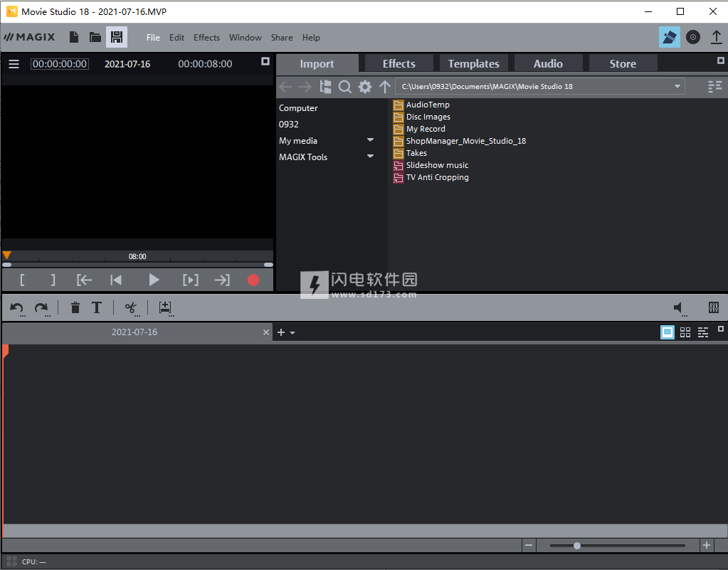This screenshot has width=728, height=570.
Task: Jump to range end
Action: 222,280
